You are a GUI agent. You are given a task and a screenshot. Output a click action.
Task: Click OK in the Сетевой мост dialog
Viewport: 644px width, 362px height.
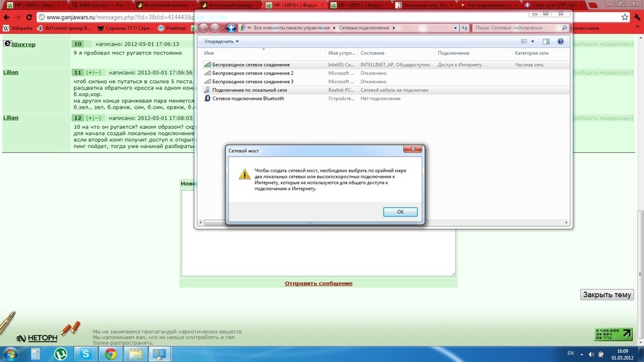[x=400, y=212]
